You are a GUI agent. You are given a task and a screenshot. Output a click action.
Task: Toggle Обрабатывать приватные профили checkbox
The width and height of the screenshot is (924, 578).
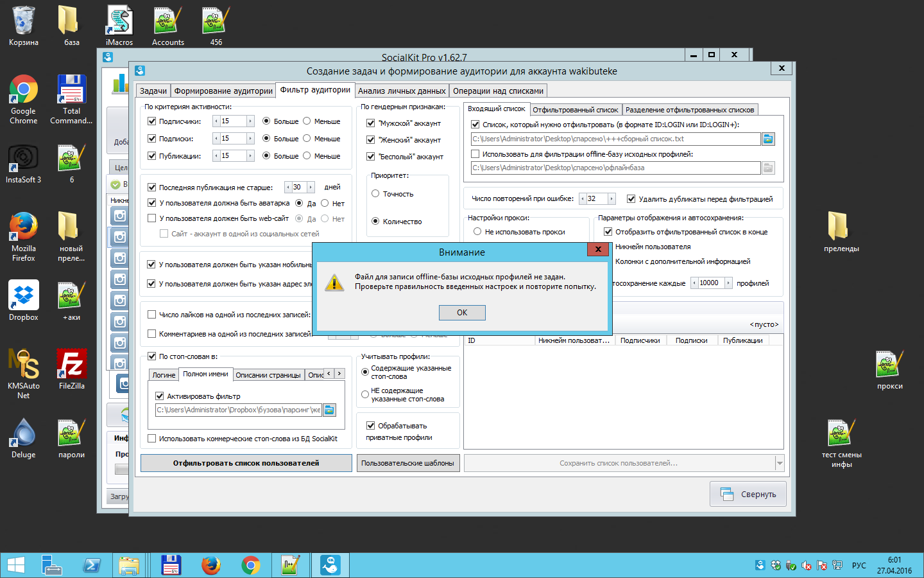click(x=370, y=426)
